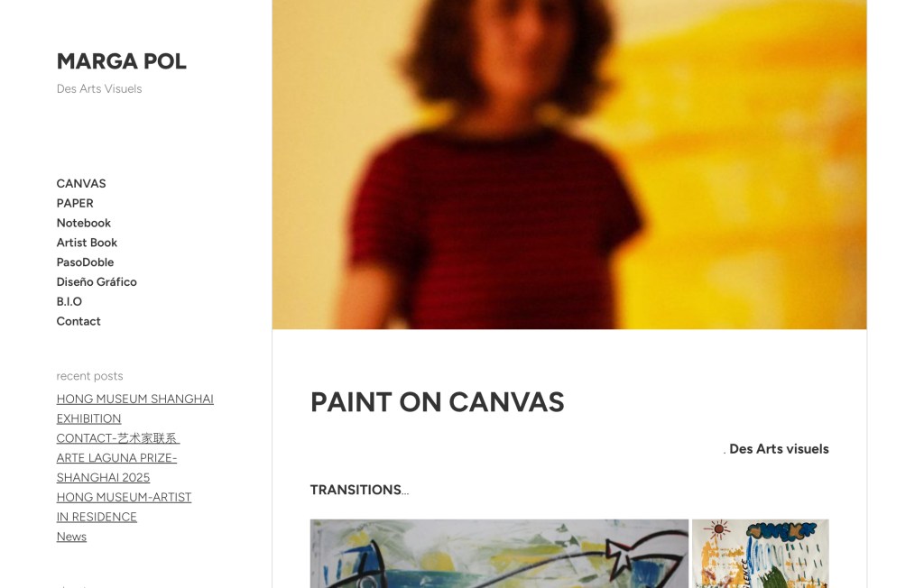Click the PAINT ON CANVAS heading

[437, 402]
